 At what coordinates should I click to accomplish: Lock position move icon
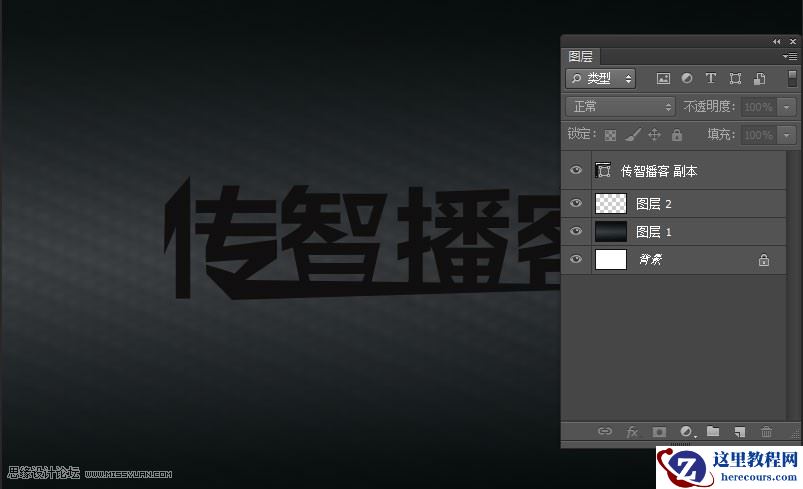(x=654, y=135)
